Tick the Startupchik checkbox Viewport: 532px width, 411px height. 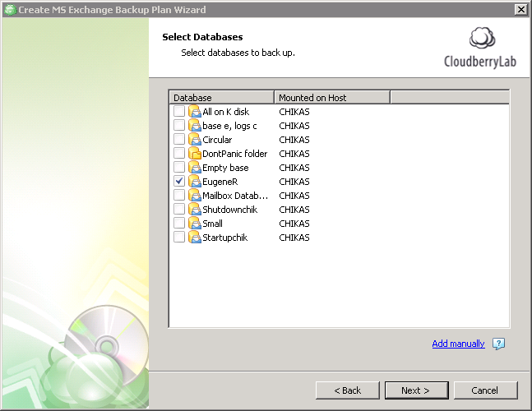click(x=178, y=237)
